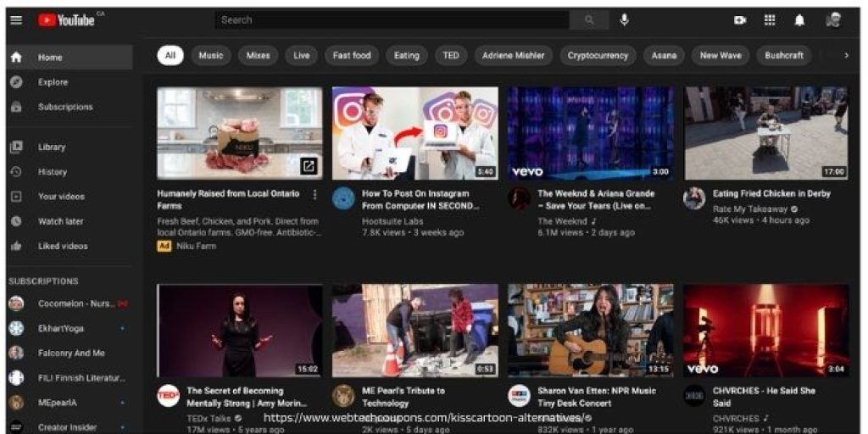
Task: Click the EkhartYoga channel avatar
Action: (17, 328)
